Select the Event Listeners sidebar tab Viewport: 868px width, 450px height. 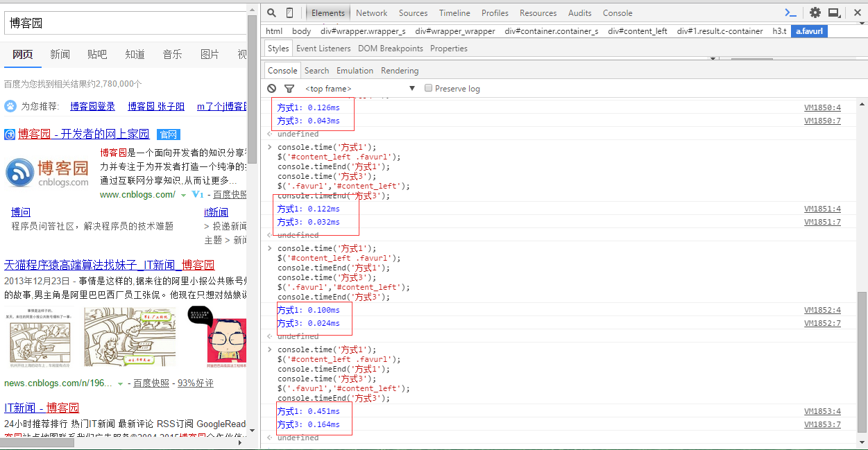click(x=323, y=49)
